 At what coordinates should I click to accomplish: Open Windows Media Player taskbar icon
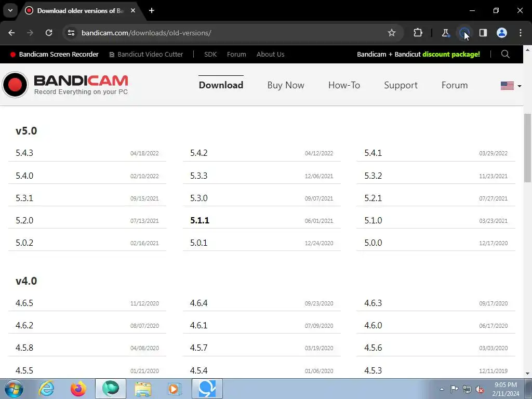(175, 389)
